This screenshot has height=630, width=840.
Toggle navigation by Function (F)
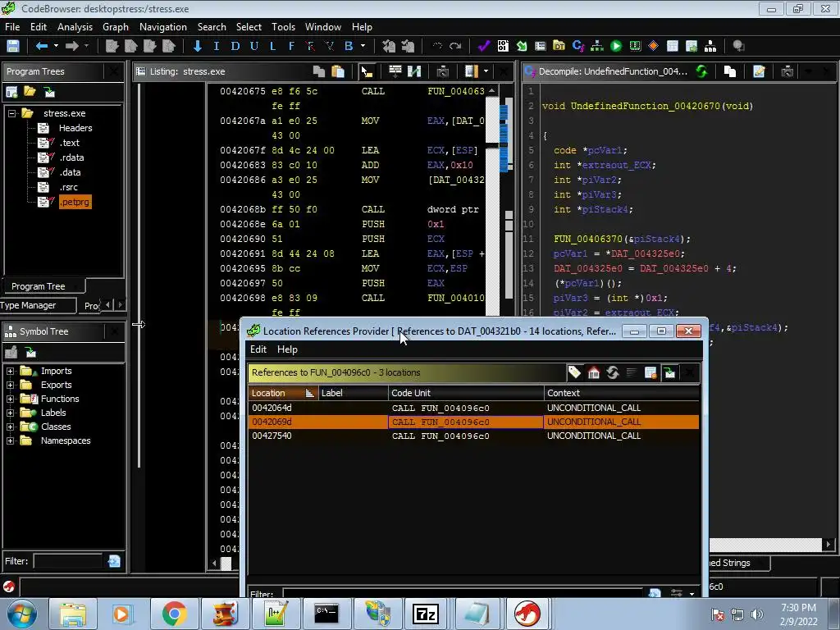[291, 46]
